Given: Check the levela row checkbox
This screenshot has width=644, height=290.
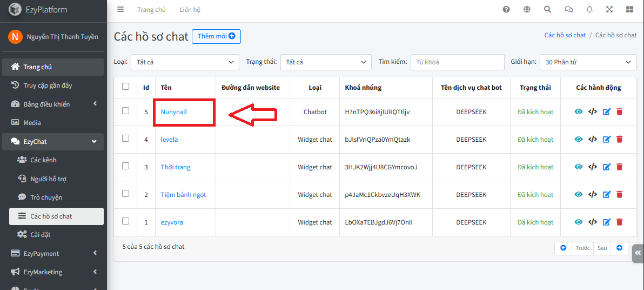Looking at the screenshot, I should pos(126,139).
